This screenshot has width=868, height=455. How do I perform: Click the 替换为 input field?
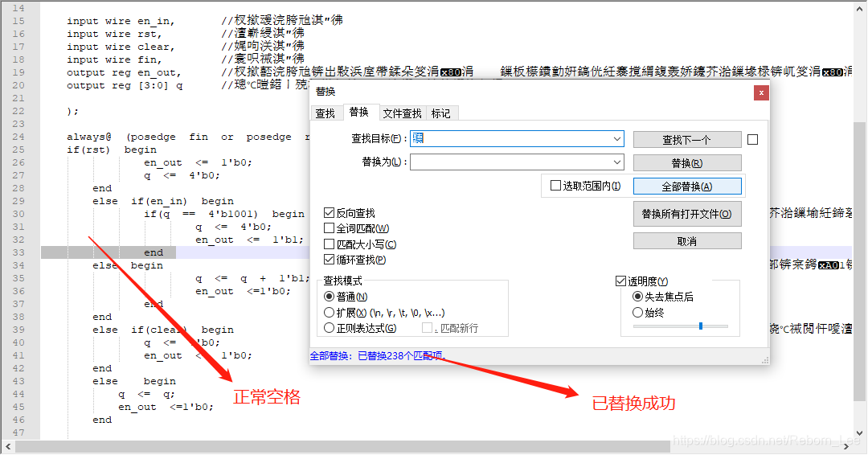point(517,162)
